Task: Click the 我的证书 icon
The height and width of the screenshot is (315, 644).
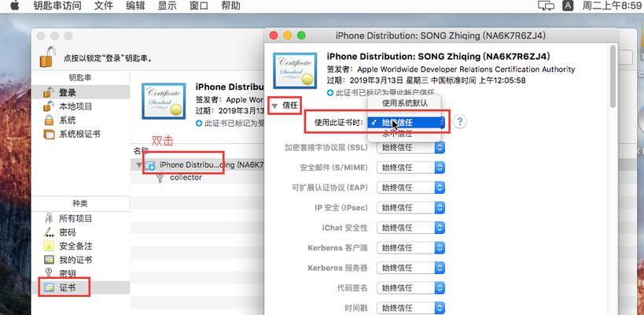Action: (49, 260)
